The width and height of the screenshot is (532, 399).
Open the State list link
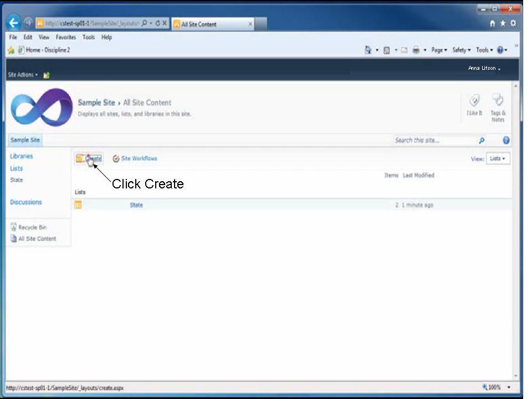tap(136, 204)
